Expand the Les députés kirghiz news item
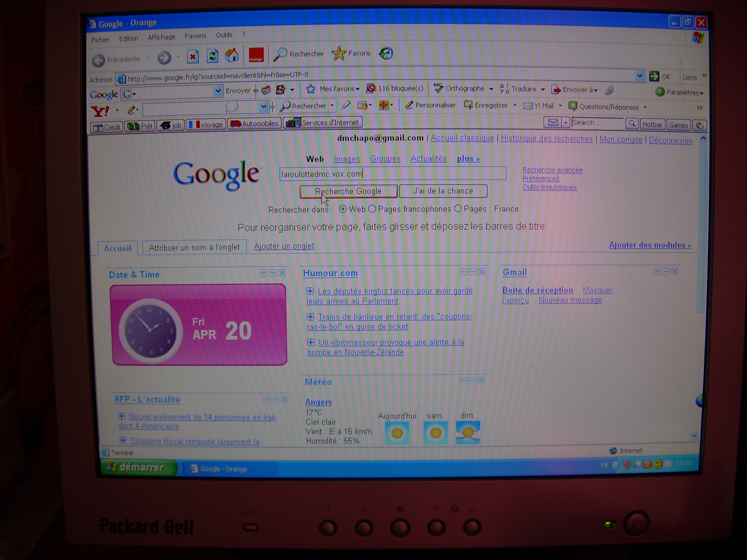The height and width of the screenshot is (560, 747). coord(310,291)
